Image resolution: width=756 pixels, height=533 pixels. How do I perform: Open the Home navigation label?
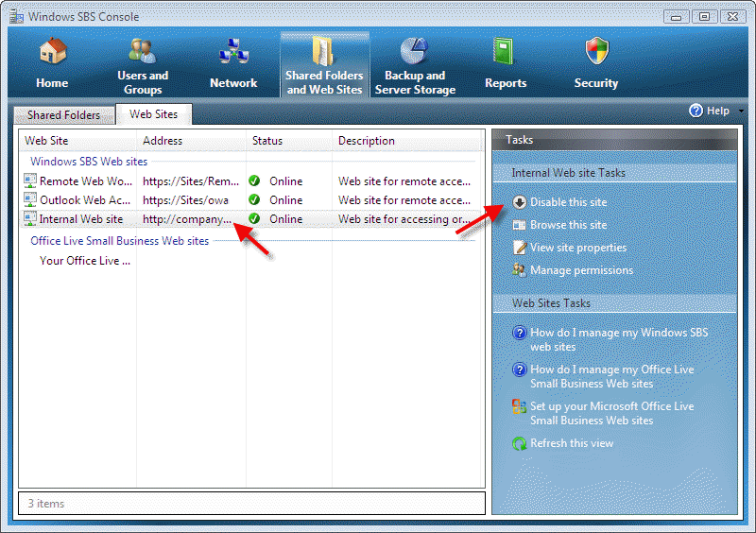52,83
